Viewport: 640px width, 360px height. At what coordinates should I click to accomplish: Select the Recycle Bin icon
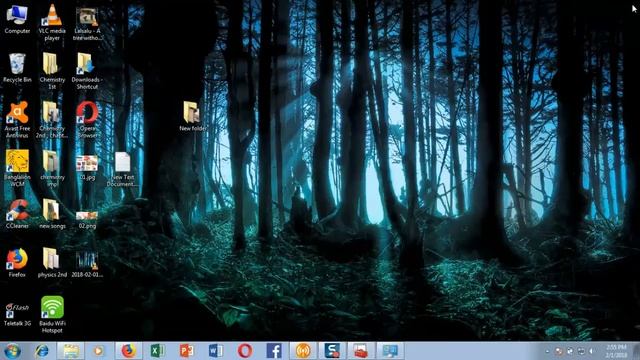(17, 68)
